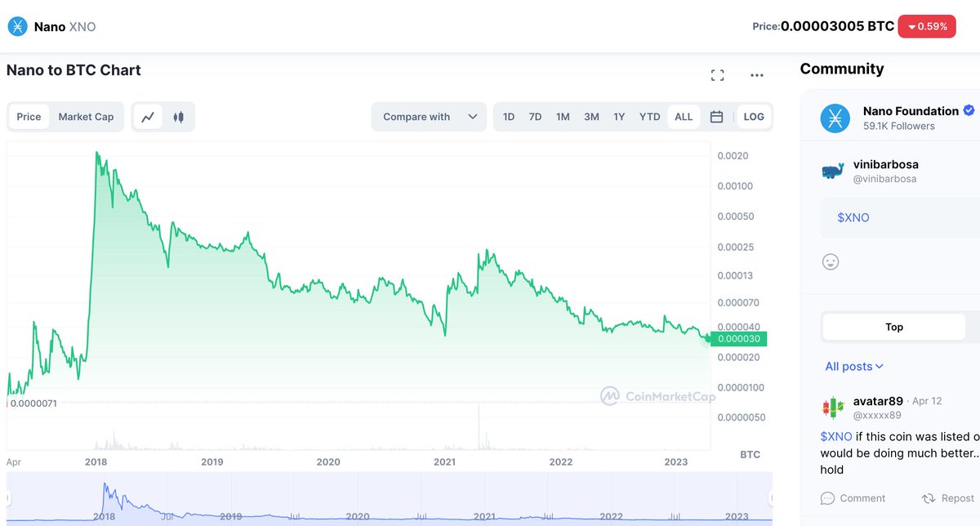Click the Nano XNO coin logo
Viewport: 980px width, 526px height.
(x=17, y=27)
